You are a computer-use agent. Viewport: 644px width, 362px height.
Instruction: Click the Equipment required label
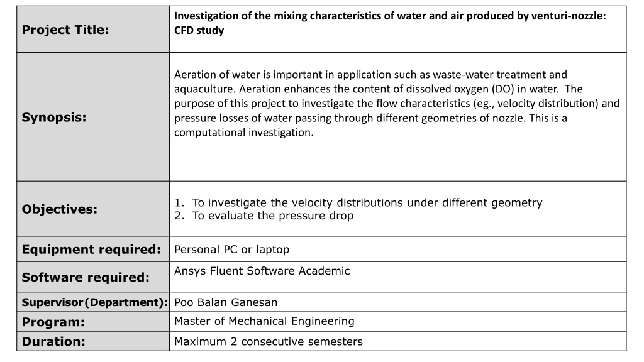pyautogui.click(x=91, y=250)
